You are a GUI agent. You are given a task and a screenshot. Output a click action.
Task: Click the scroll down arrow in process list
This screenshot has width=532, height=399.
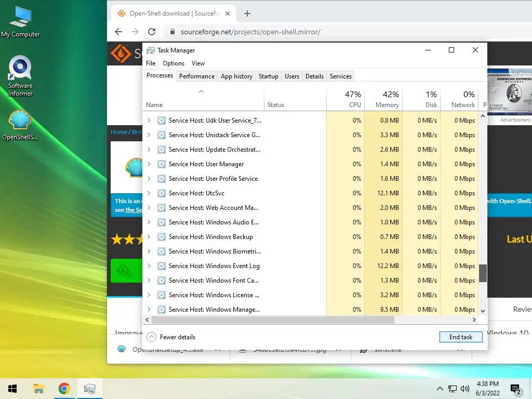click(x=483, y=311)
